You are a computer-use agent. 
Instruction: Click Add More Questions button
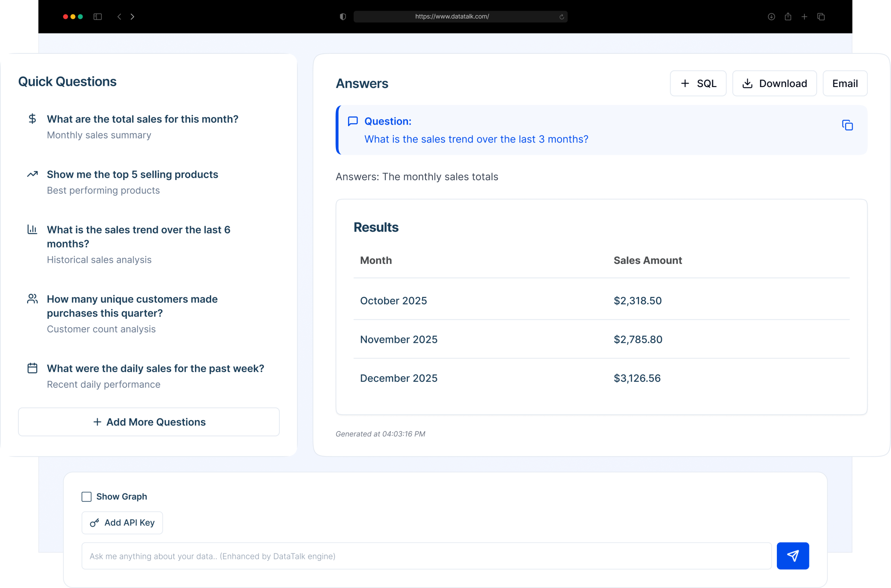tap(149, 422)
